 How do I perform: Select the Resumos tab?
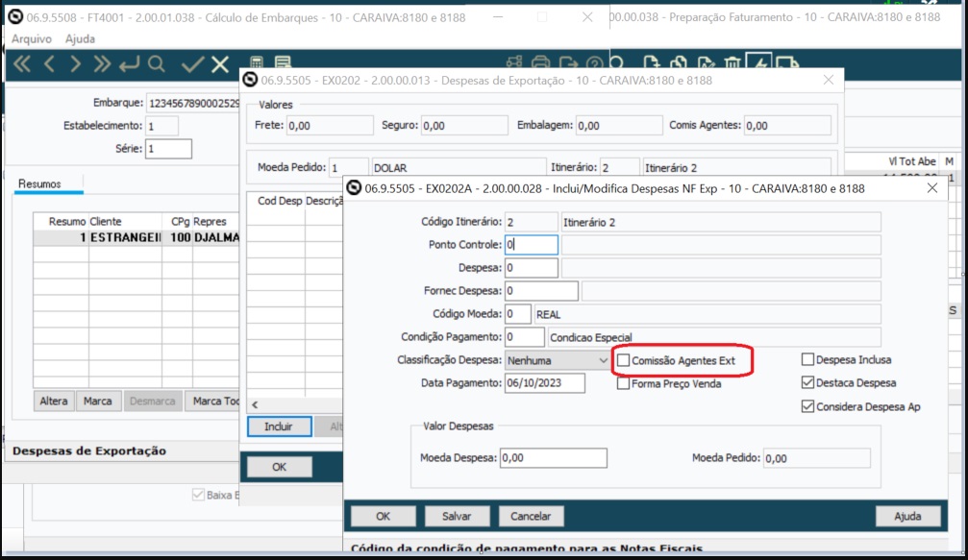click(x=39, y=183)
